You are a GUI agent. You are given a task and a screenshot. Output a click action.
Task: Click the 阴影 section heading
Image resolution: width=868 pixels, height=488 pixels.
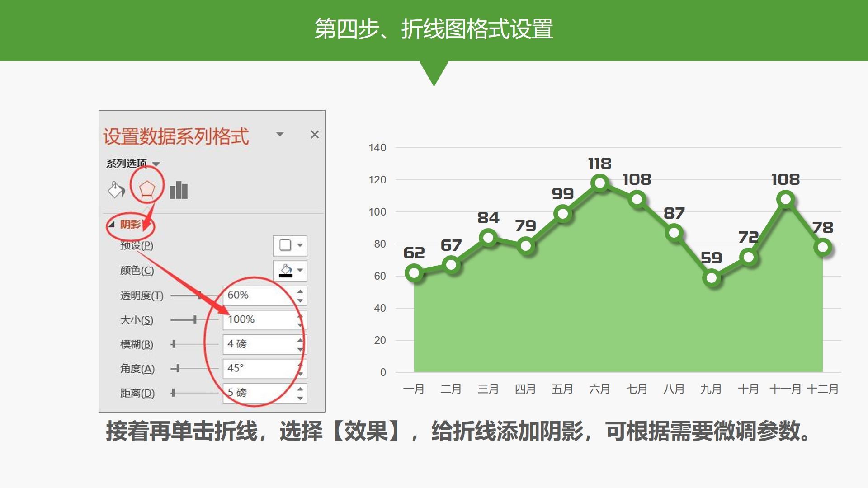[130, 224]
